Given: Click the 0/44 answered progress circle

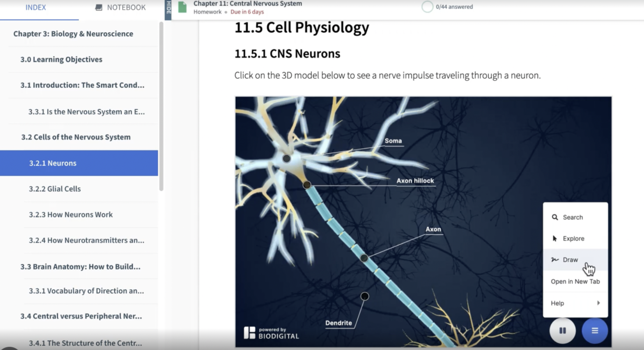Looking at the screenshot, I should [x=427, y=7].
